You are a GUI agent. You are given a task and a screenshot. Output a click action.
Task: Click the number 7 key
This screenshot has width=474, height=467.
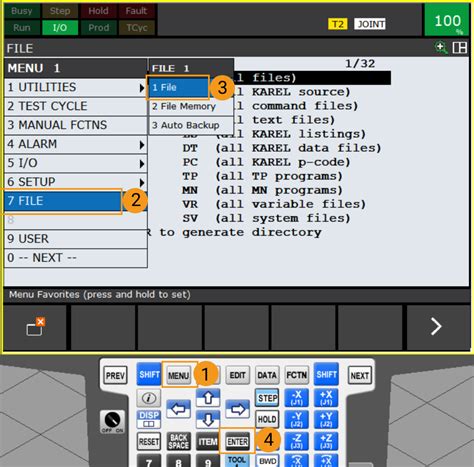[149, 461]
